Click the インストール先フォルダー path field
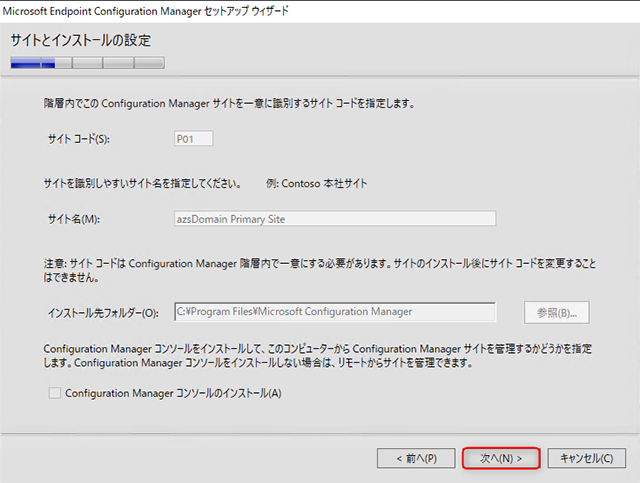This screenshot has height=483, width=640. pyautogui.click(x=335, y=312)
